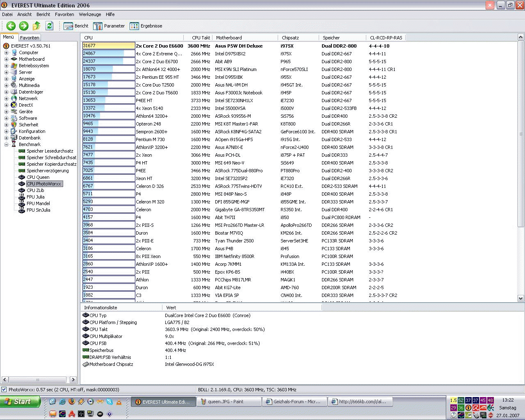Select Speicher Lesedurchsatz benchmark

(50, 151)
